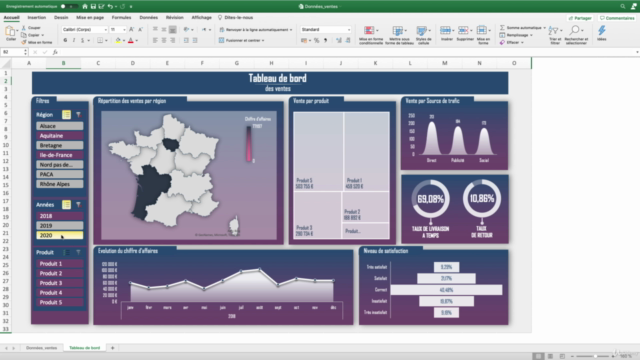
Task: Click the Supprimer cells icon
Action: click(x=463, y=31)
